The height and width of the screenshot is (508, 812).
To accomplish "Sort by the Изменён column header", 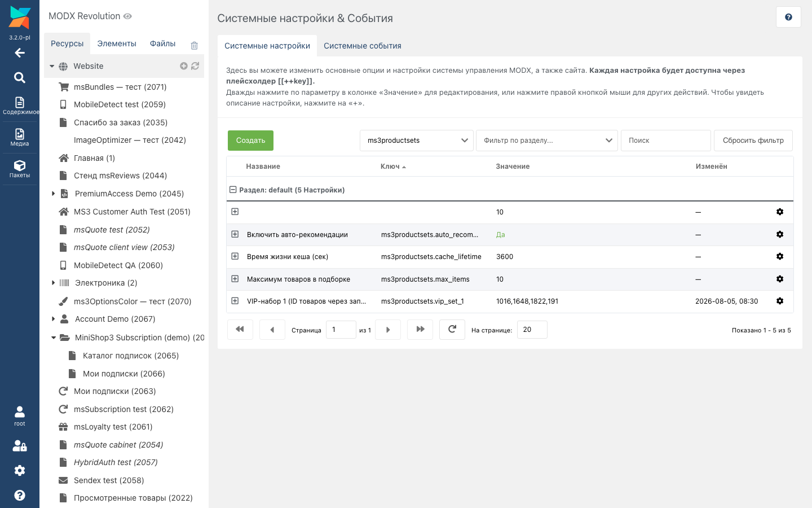I will click(712, 167).
